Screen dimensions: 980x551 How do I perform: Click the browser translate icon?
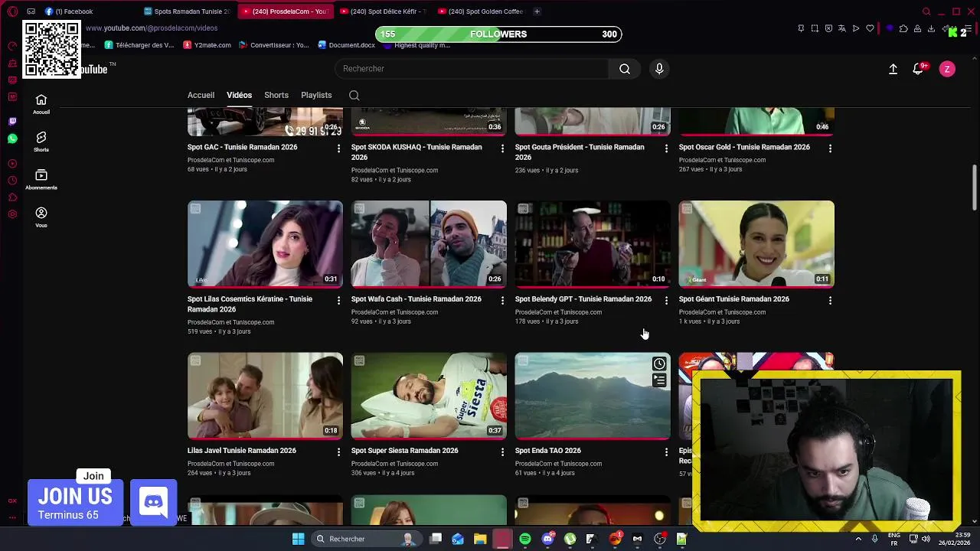(842, 28)
